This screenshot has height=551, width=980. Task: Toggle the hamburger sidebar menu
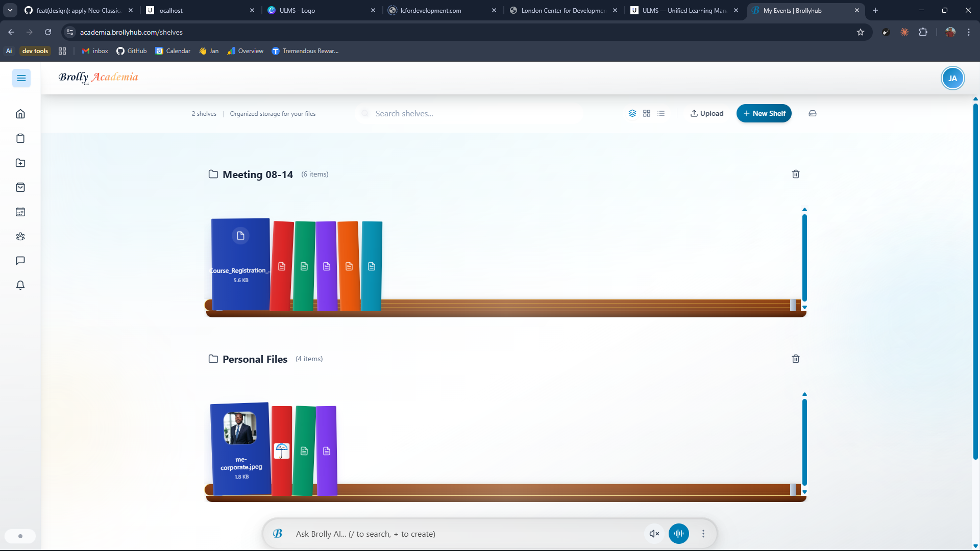[x=21, y=78]
